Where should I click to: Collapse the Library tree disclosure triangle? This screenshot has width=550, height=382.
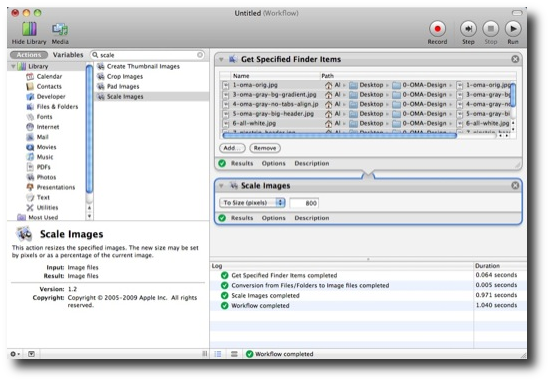13,66
